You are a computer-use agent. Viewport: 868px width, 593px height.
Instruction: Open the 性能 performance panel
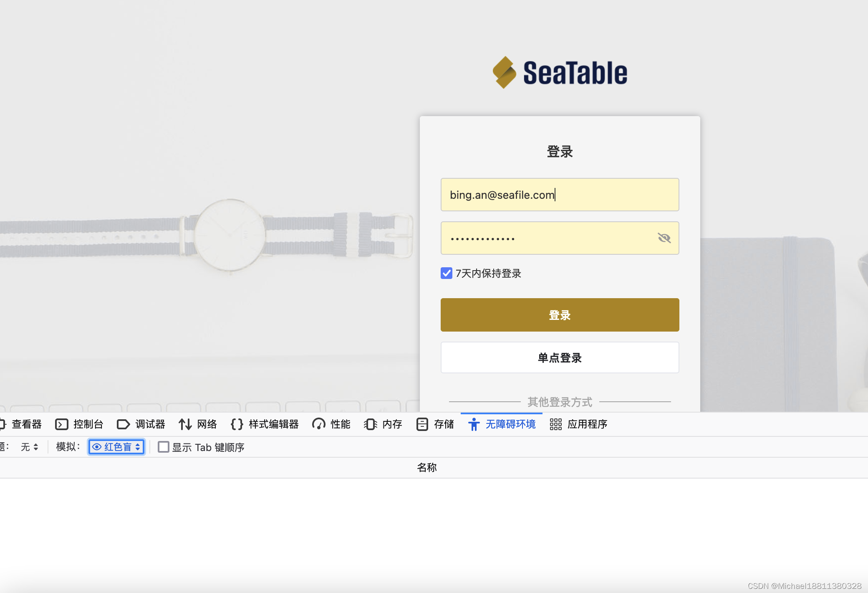(340, 424)
